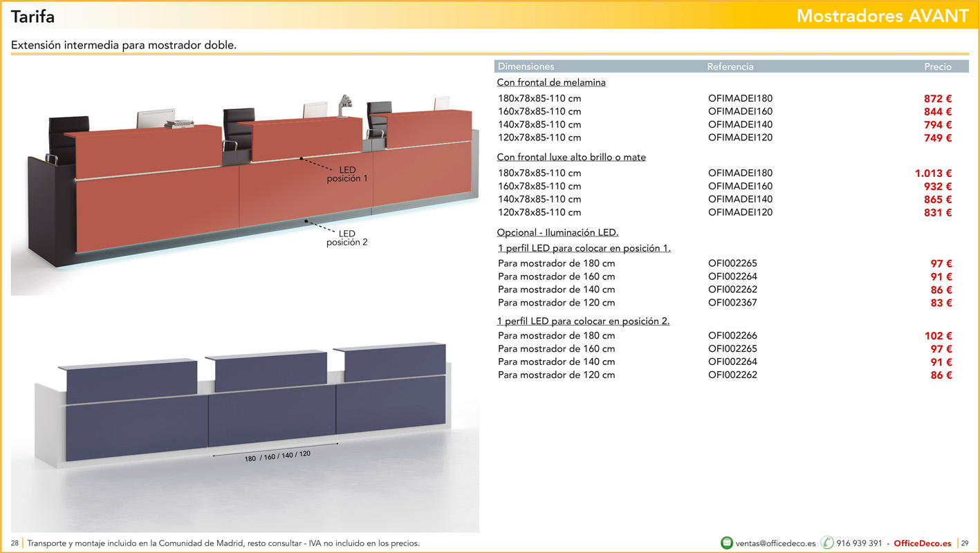Click the OfficeDeco.es website link
Image resolution: width=980 pixels, height=553 pixels.
point(923,543)
